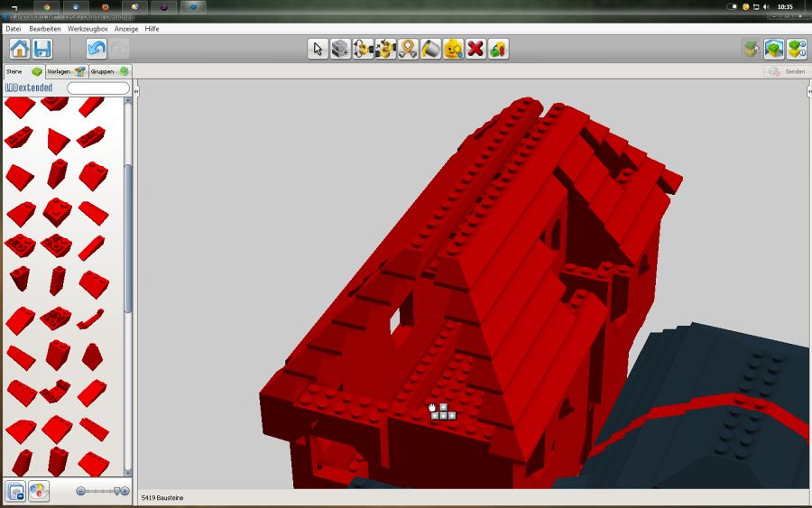Undo the last action with the blue arrow
The height and width of the screenshot is (508, 812).
(x=97, y=49)
